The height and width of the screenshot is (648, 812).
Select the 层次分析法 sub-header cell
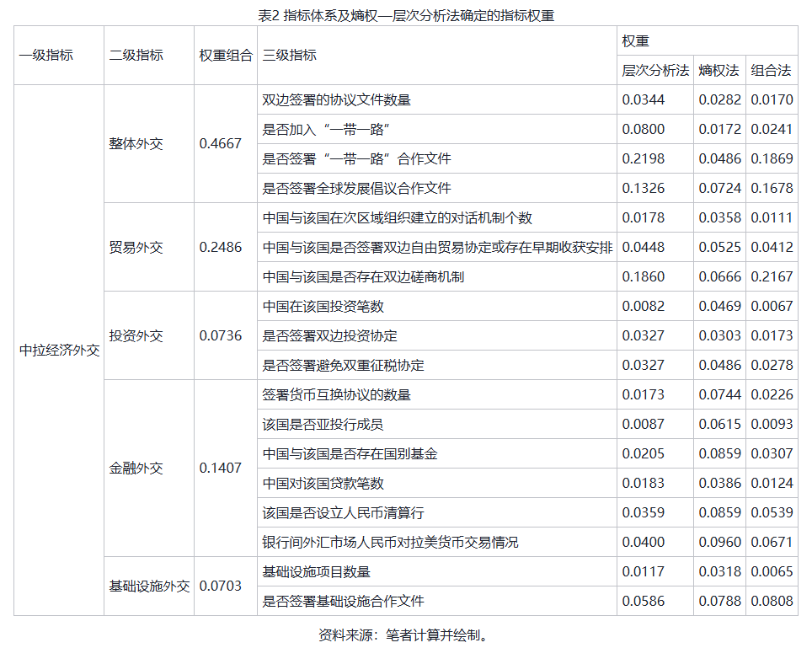(x=655, y=70)
